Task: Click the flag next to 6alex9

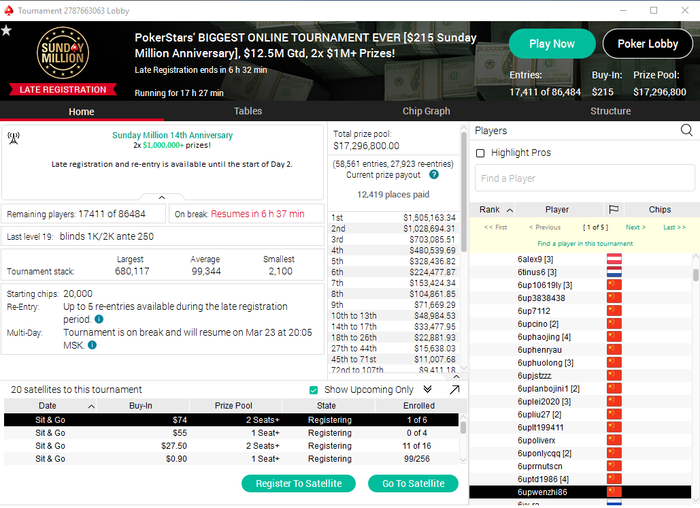Action: [x=614, y=259]
